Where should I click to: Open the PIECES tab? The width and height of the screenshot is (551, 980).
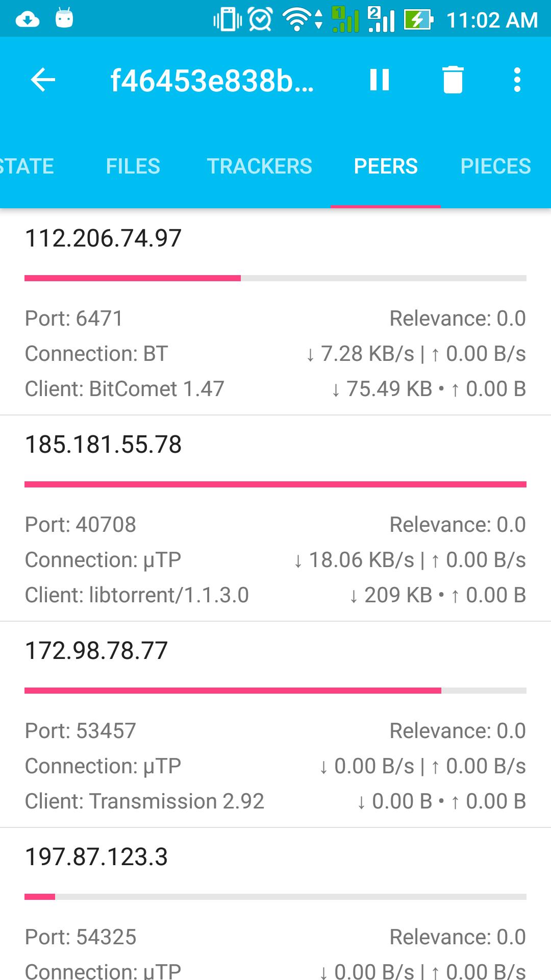496,166
